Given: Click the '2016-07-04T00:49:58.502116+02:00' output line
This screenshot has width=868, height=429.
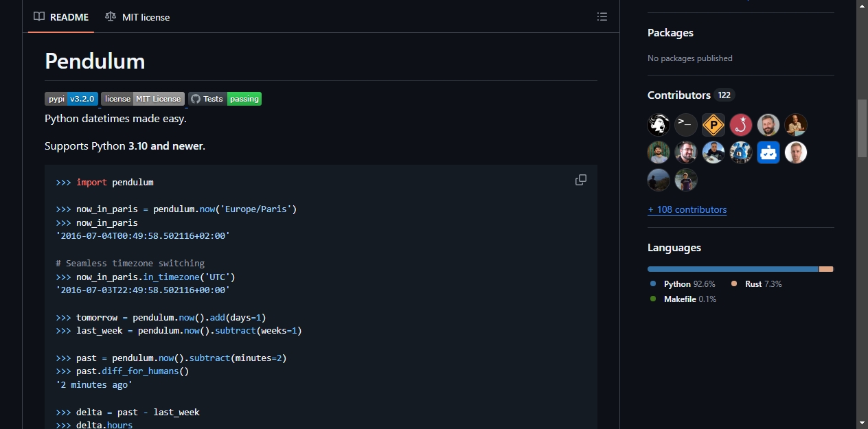Looking at the screenshot, I should [143, 236].
